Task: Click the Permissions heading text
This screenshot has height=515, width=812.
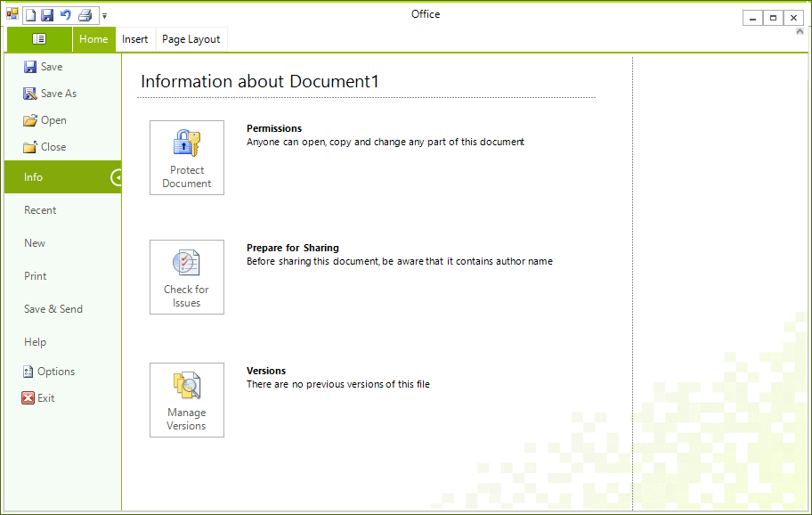Action: (274, 128)
